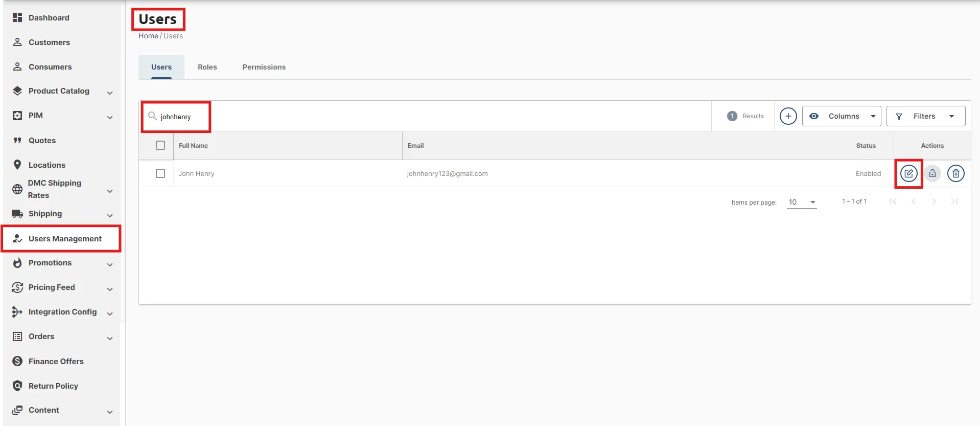Image resolution: width=980 pixels, height=426 pixels.
Task: Click the Locations pin icon
Action: 17,165
